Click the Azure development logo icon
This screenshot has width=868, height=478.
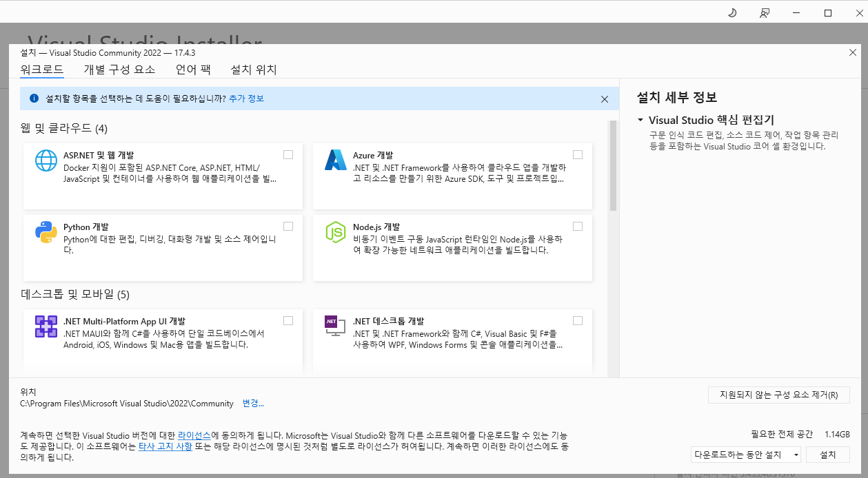click(336, 160)
